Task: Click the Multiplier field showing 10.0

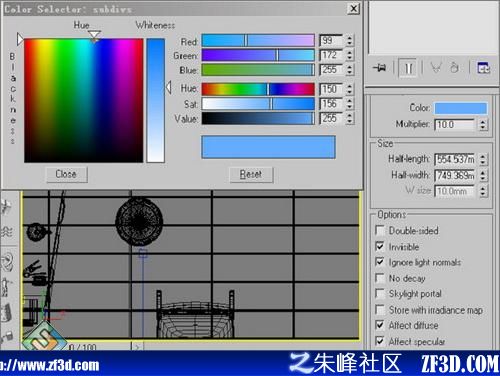Action: [454, 125]
